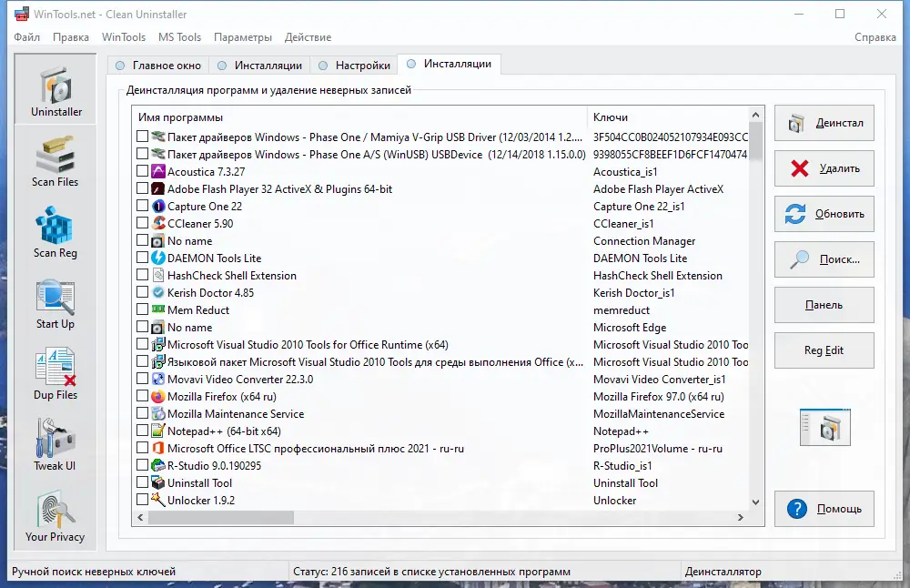
Task: Check the R-Studio 9.0.190295 checkbox
Action: (x=142, y=465)
